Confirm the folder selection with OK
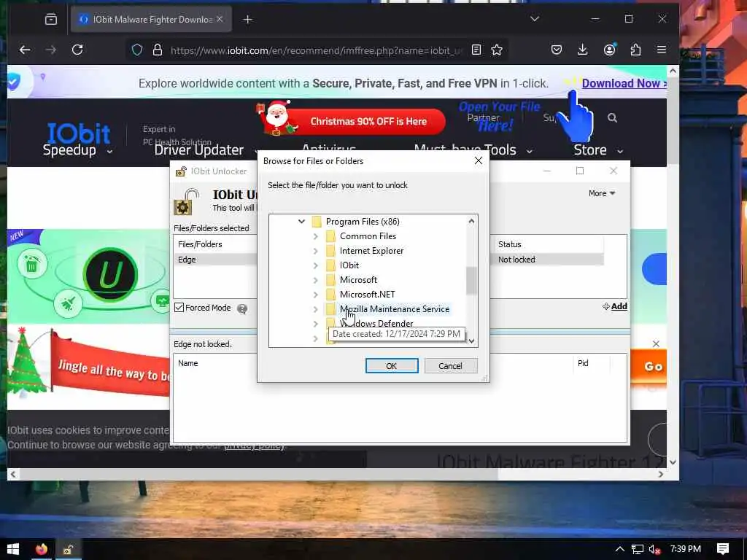 tap(392, 366)
